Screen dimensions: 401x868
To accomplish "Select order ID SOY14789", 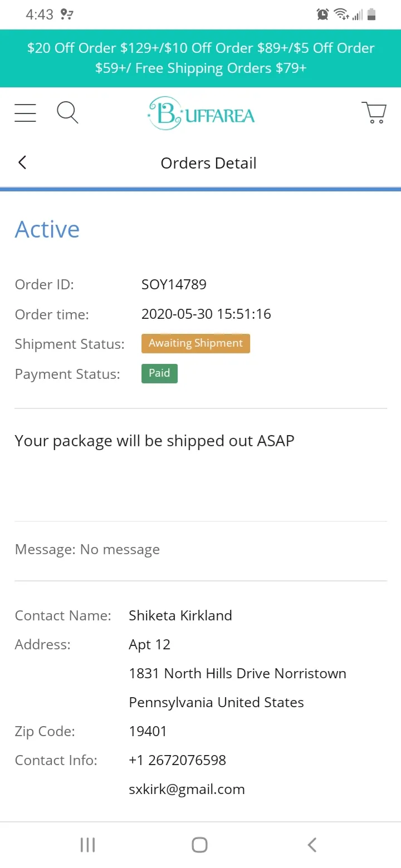I will point(174,284).
